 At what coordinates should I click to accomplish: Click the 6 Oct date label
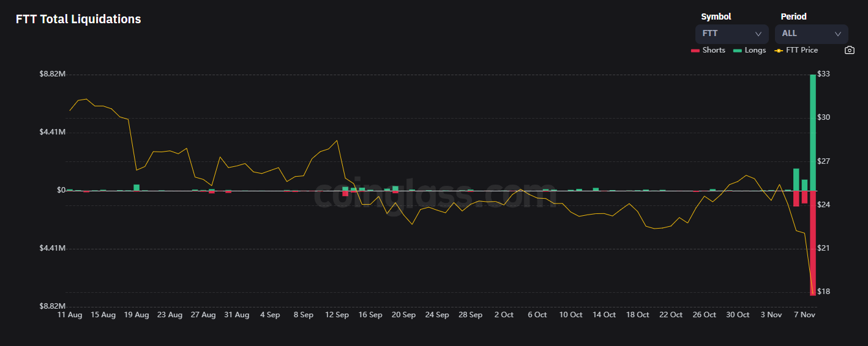[537, 315]
